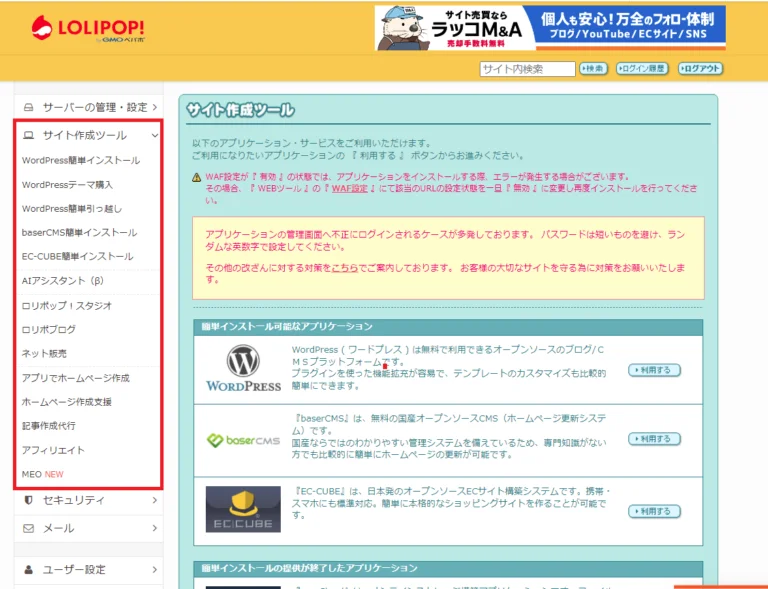Collapse the サイト作成ツール chevron

(x=155, y=136)
